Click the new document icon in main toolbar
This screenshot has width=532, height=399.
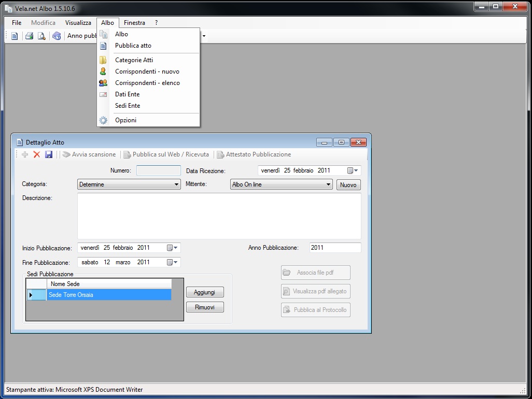(x=15, y=36)
